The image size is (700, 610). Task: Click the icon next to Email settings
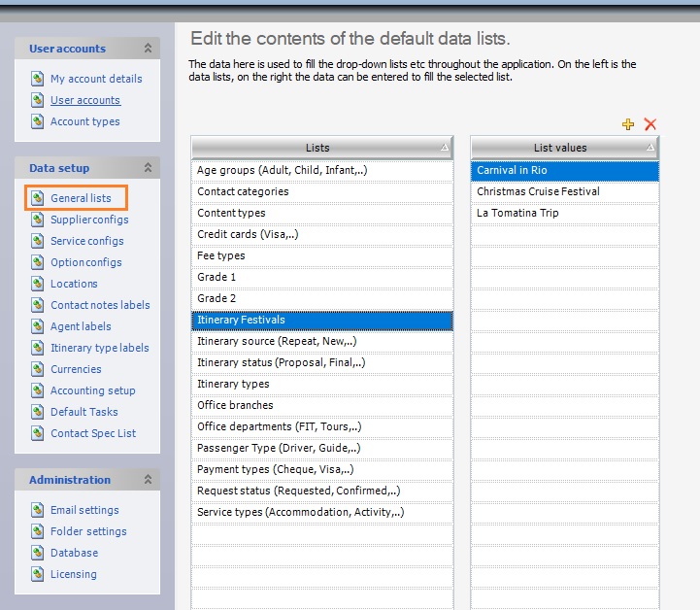(37, 510)
